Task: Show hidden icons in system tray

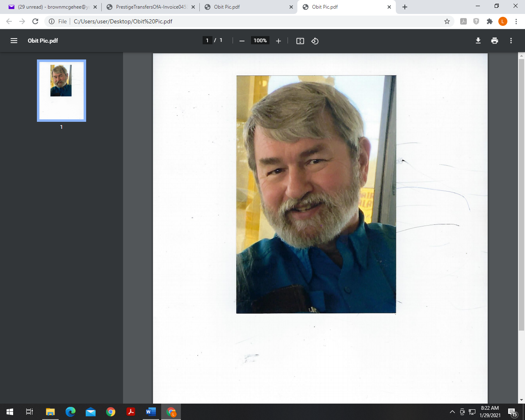Action: point(452,412)
